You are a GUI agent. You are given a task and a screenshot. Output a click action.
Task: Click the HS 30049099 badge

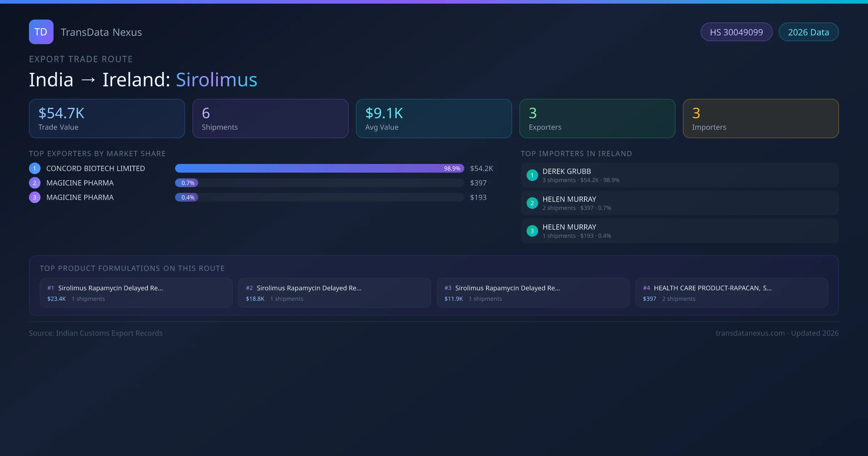point(736,32)
